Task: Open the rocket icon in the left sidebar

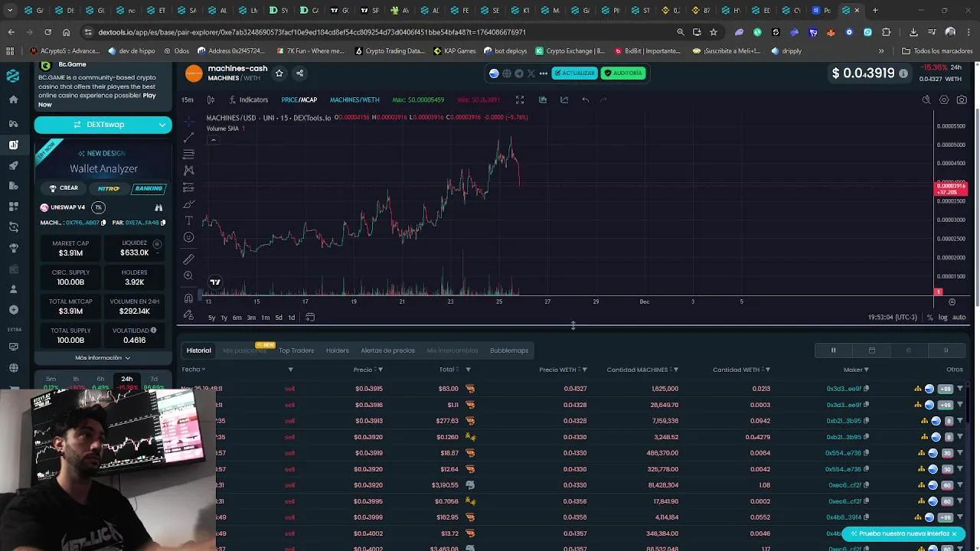Action: coord(13,165)
